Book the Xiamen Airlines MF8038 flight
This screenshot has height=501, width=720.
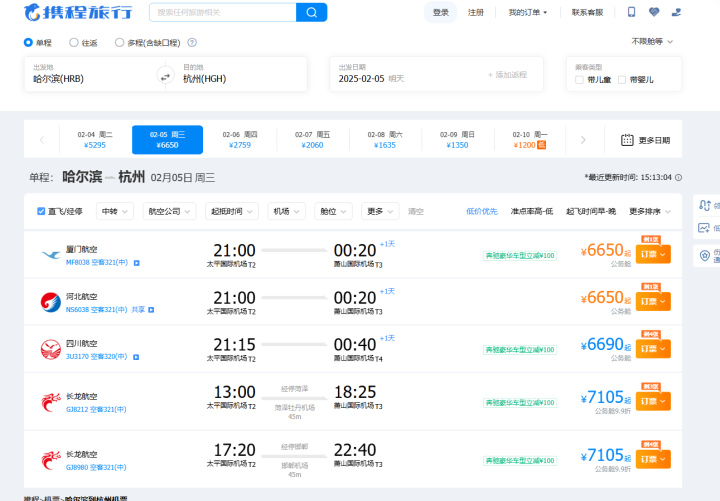653,254
